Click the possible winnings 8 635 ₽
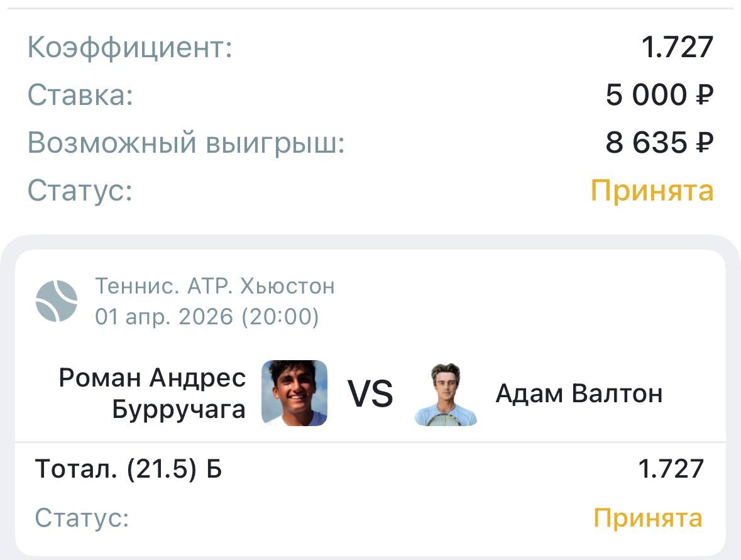The width and height of the screenshot is (741, 560). tap(659, 143)
